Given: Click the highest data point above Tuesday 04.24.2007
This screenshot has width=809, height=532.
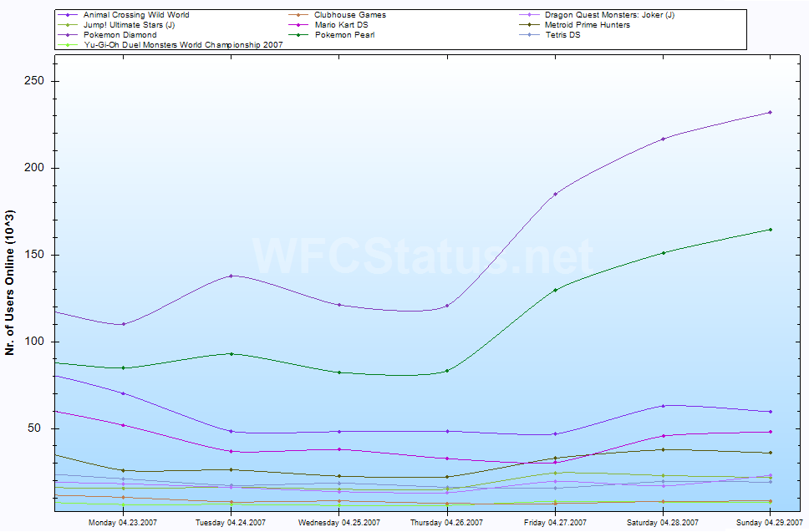Looking at the screenshot, I should pyautogui.click(x=231, y=276).
